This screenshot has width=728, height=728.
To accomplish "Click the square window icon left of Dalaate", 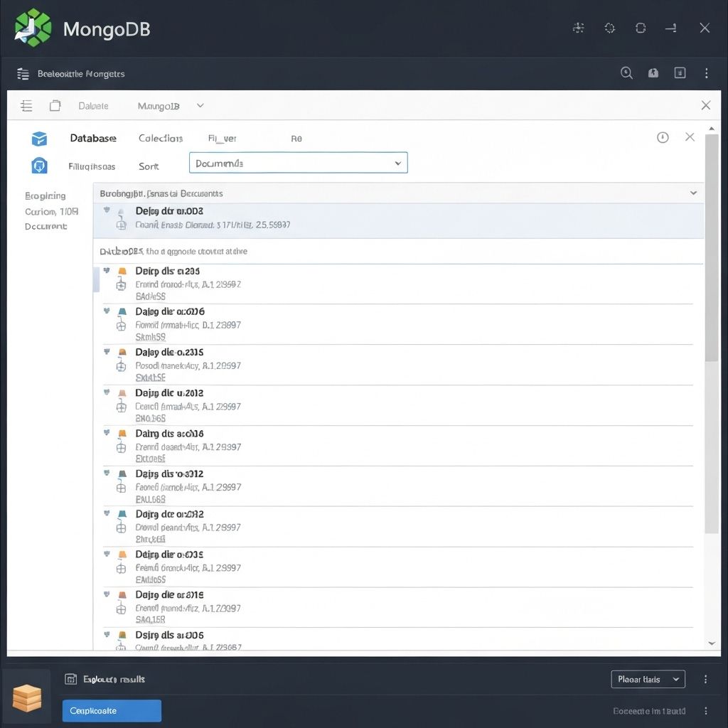I will pyautogui.click(x=55, y=106).
